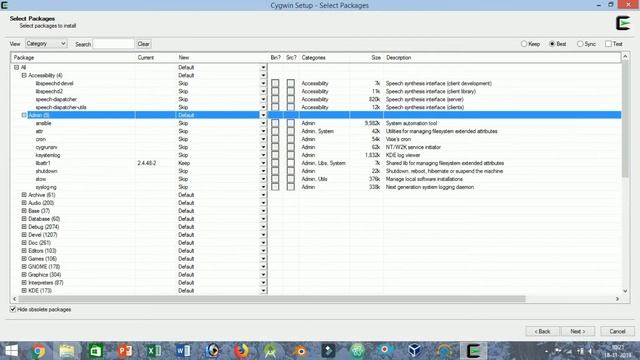
Task: Open the New dropdown for ansible
Action: (x=263, y=123)
